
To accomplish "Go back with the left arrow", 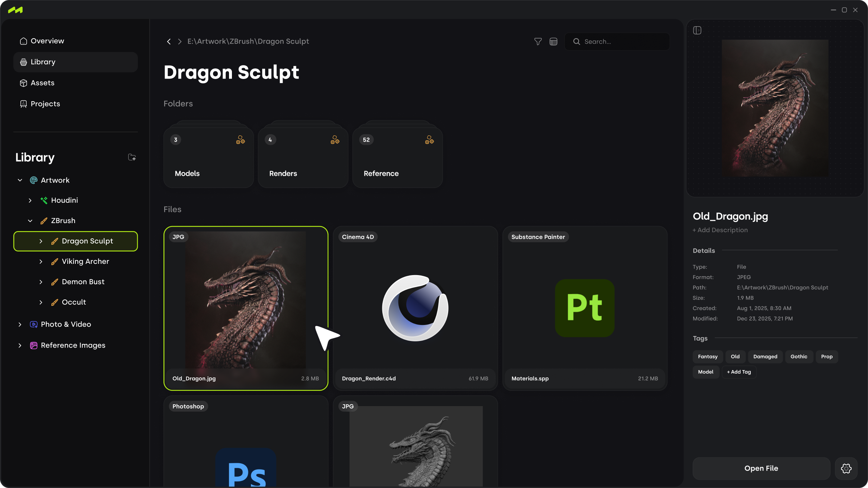I will tap(169, 41).
